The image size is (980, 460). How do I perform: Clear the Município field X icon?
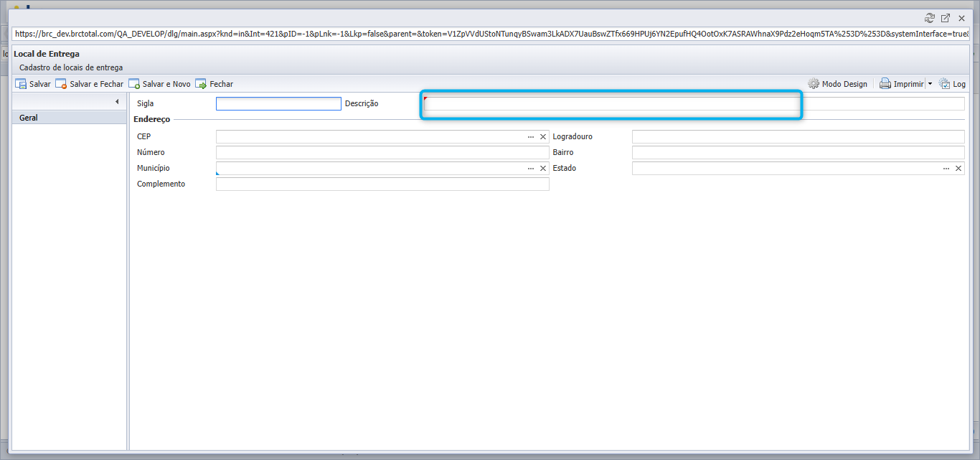tap(543, 168)
